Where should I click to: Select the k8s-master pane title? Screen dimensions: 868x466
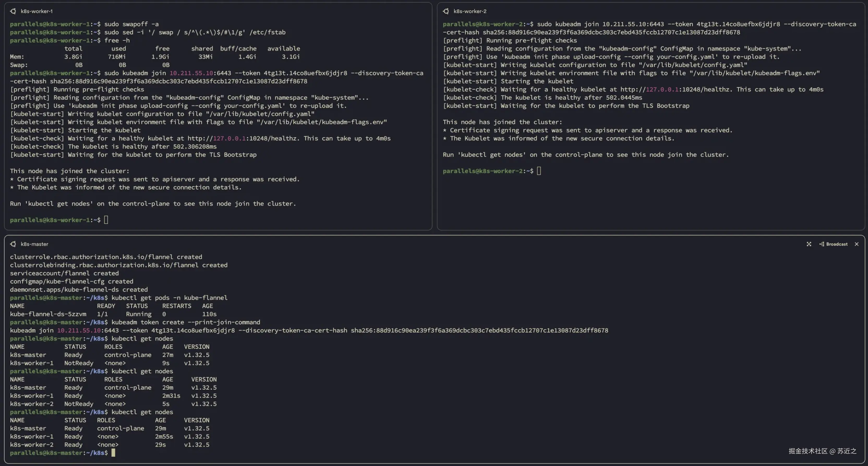pos(34,244)
